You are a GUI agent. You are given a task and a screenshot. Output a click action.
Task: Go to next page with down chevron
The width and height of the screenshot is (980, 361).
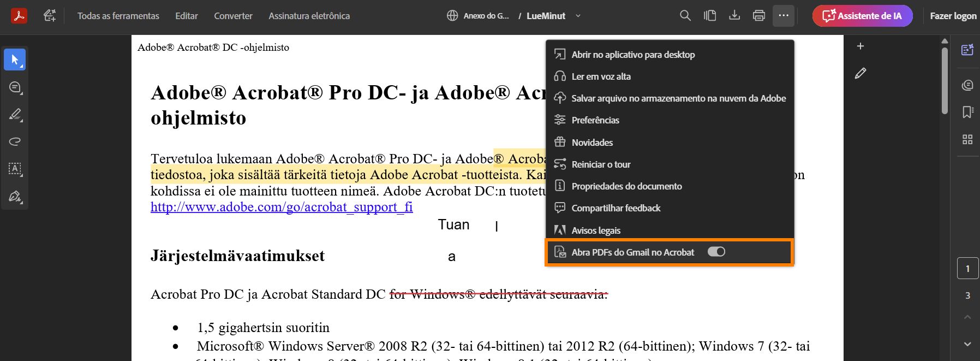(967, 344)
